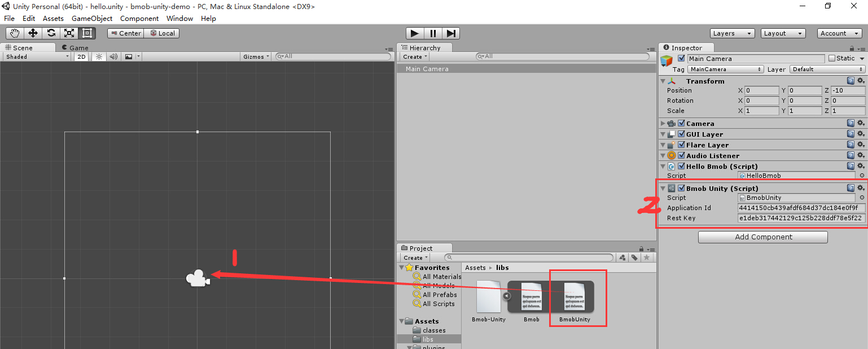Select the BmobUnity script asset
Image resolution: width=868 pixels, height=349 pixels.
tap(576, 298)
